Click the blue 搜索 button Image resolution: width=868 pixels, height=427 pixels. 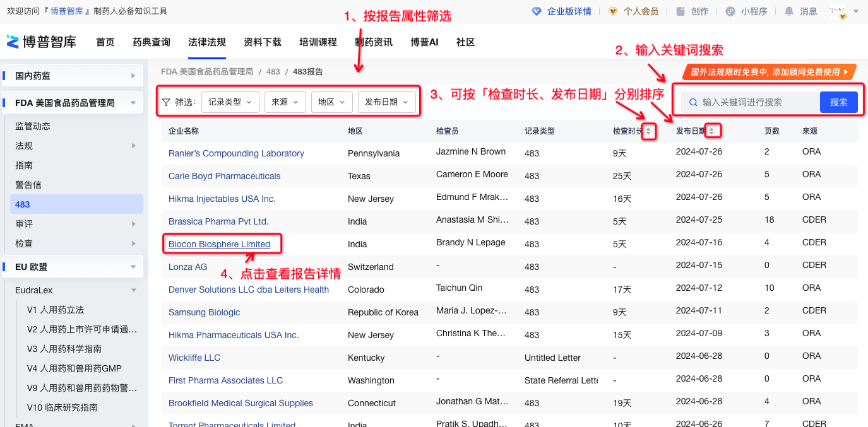point(839,102)
